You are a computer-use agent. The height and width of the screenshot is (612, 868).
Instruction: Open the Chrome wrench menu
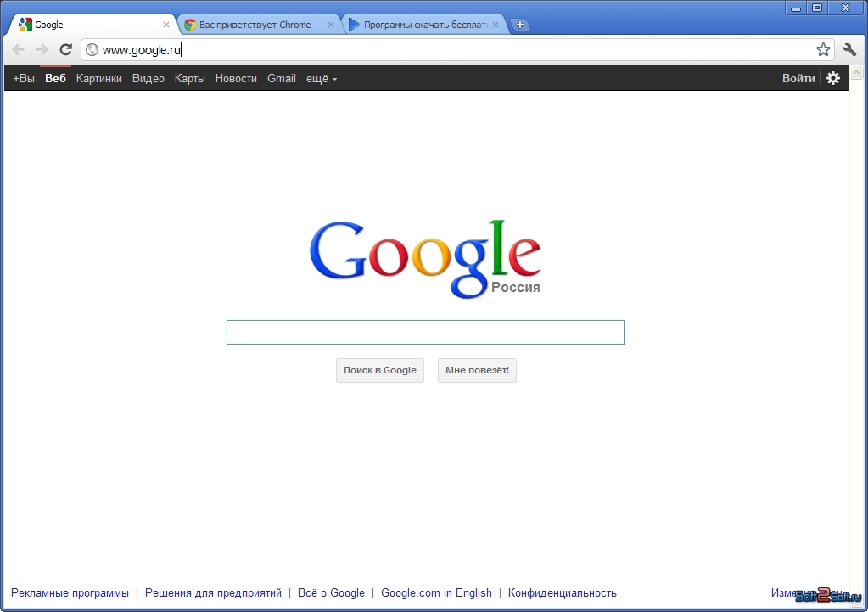coord(849,50)
